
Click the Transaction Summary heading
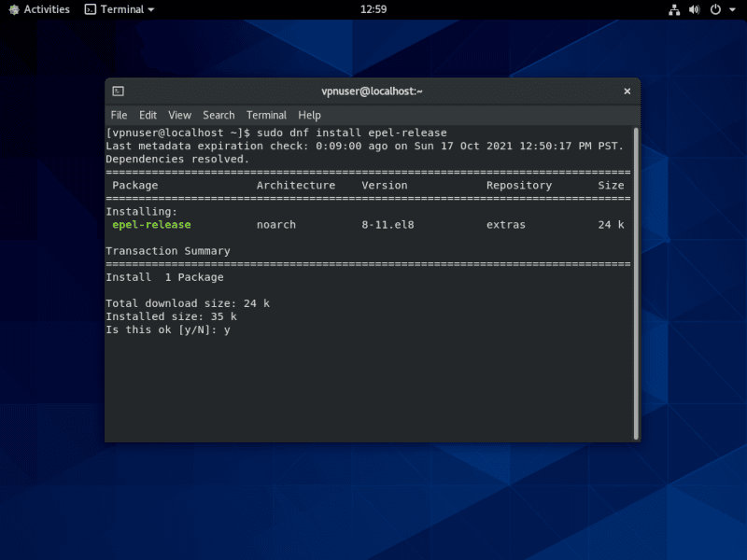(168, 251)
